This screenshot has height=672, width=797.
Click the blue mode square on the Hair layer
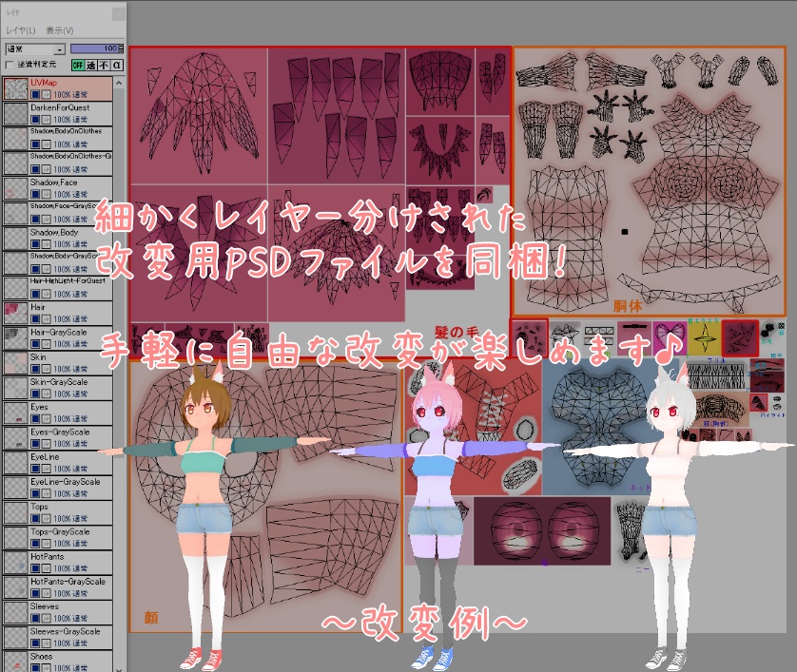35,317
